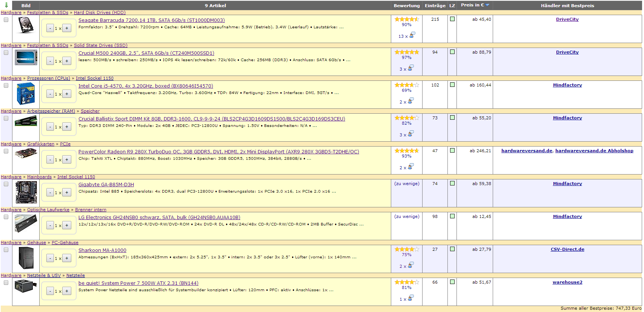Sort by Preis in € column
The width and height of the screenshot is (644, 312).
475,5
